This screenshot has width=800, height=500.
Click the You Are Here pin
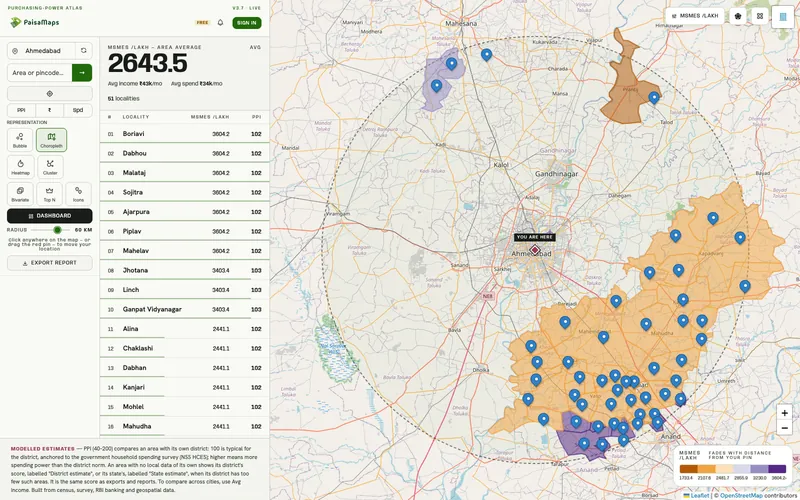click(x=534, y=249)
